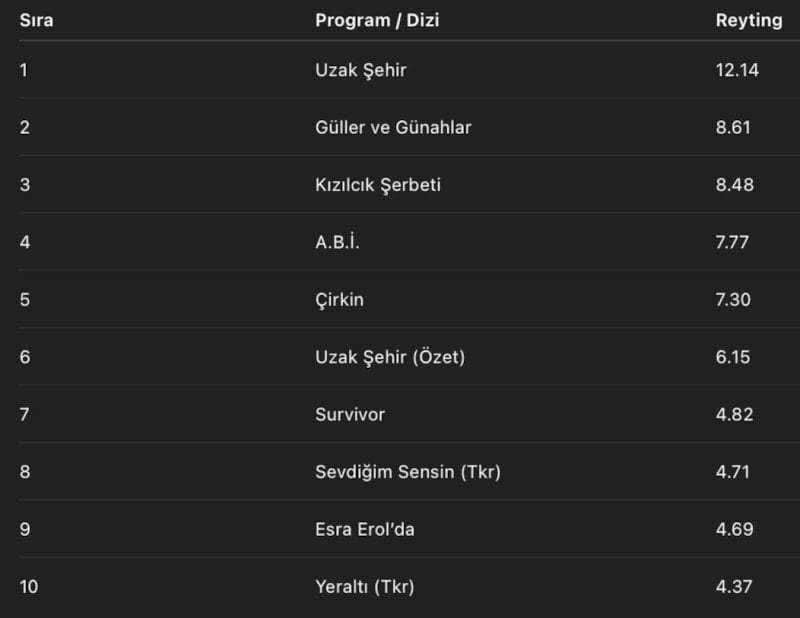This screenshot has height=618, width=800.
Task: Select rank number 5 in Sıra column
Action: (x=24, y=299)
